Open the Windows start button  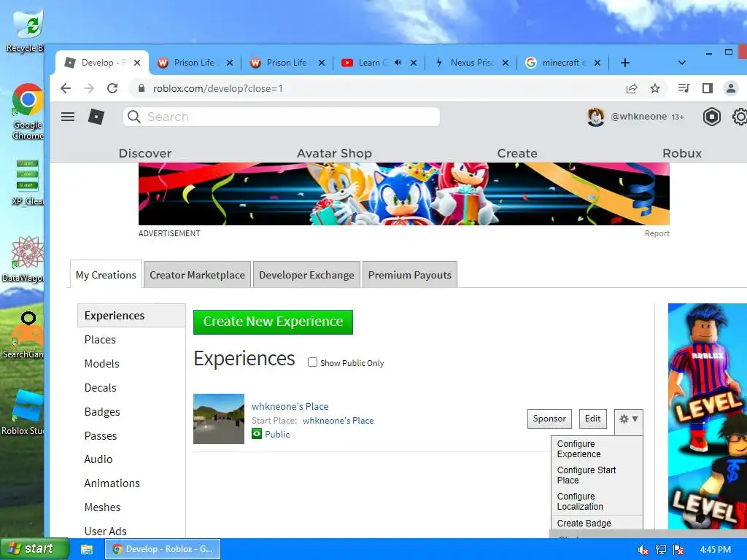[34, 549]
